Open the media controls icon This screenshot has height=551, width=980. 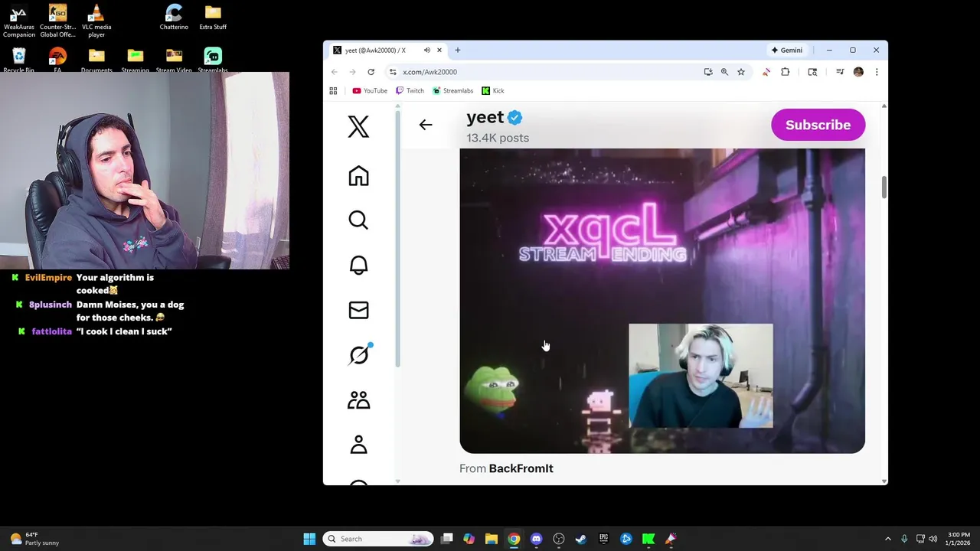pos(840,72)
